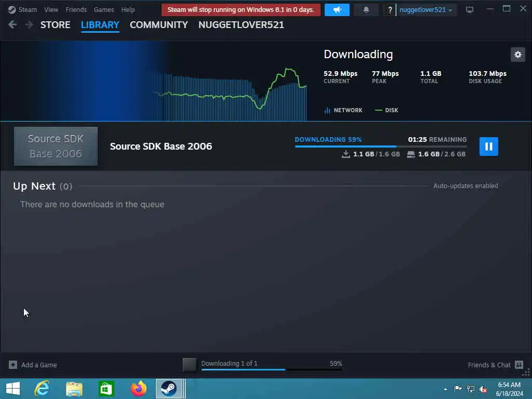Viewport: 532px width, 399px height.
Task: Click the Friends & Chat icon
Action: tap(519, 365)
